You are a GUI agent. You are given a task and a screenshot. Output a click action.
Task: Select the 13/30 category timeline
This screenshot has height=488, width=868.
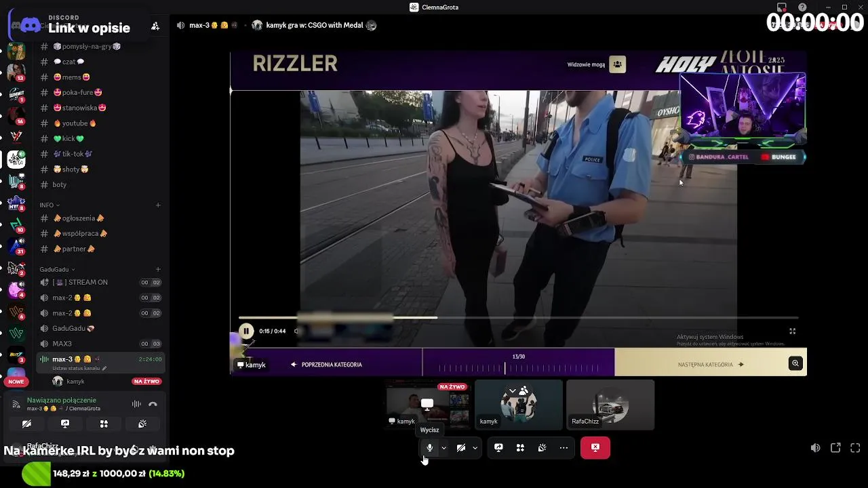518,362
